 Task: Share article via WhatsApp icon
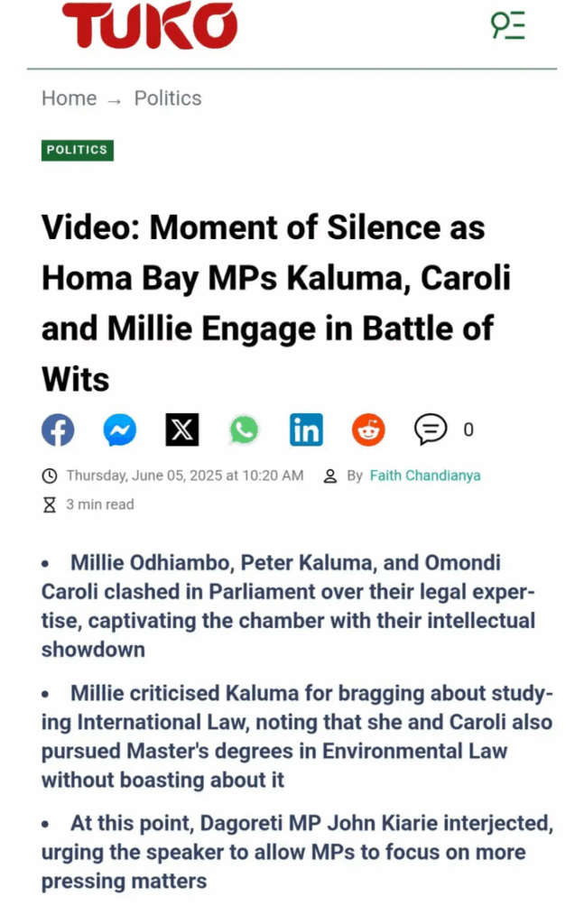click(244, 430)
